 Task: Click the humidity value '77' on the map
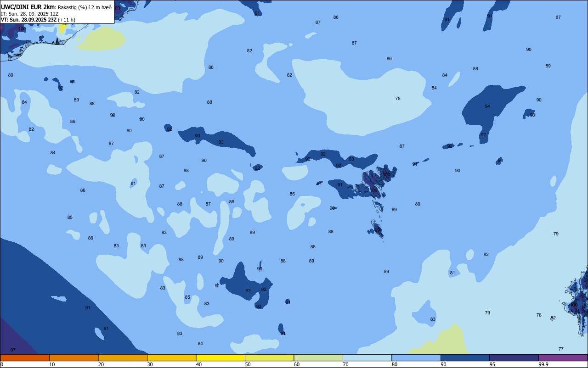tap(561, 349)
